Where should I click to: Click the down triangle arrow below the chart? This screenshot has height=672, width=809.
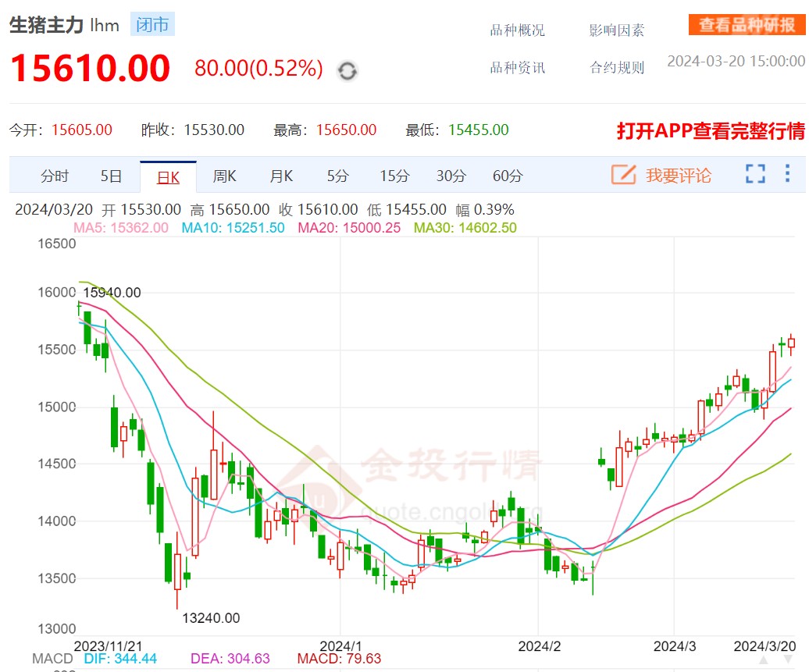787,661
